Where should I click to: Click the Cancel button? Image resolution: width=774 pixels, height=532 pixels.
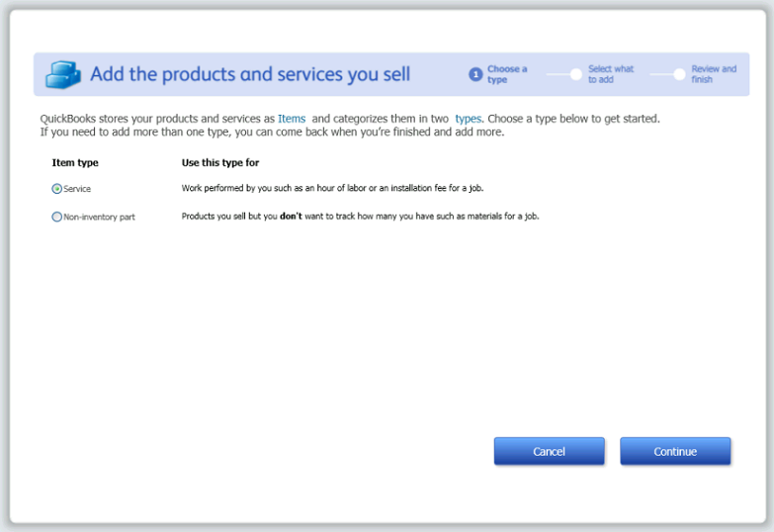(549, 451)
